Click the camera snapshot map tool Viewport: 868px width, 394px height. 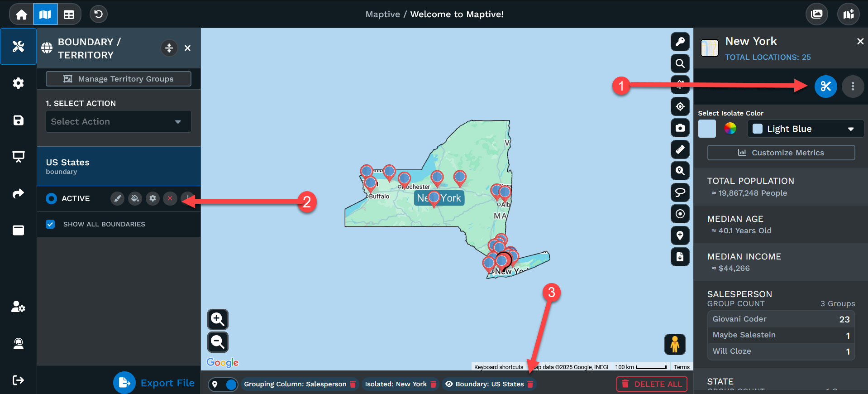coord(680,128)
